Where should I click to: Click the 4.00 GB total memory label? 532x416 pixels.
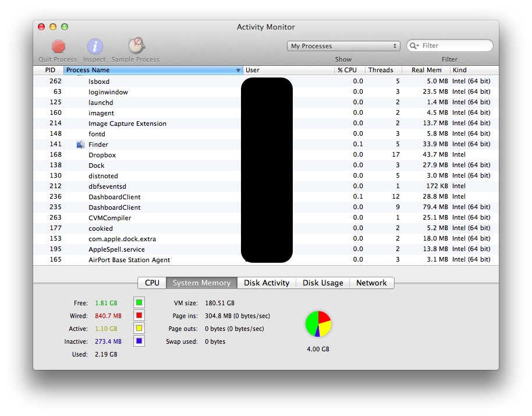click(318, 349)
